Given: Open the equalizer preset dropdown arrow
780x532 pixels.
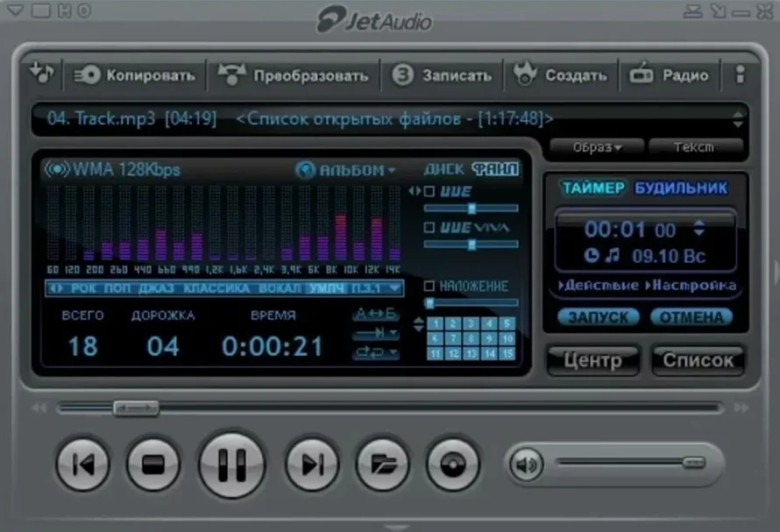Looking at the screenshot, I should tap(395, 287).
